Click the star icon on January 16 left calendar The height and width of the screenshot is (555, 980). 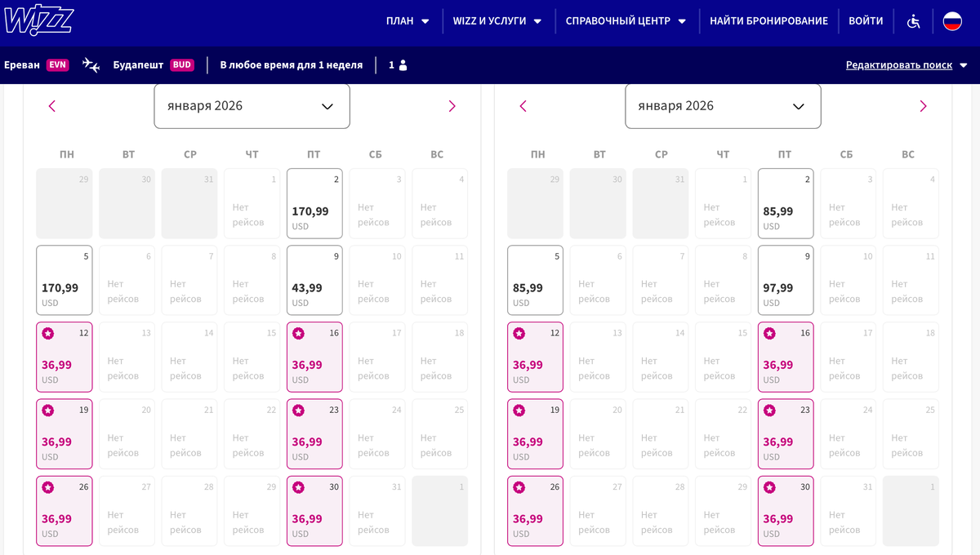(298, 333)
